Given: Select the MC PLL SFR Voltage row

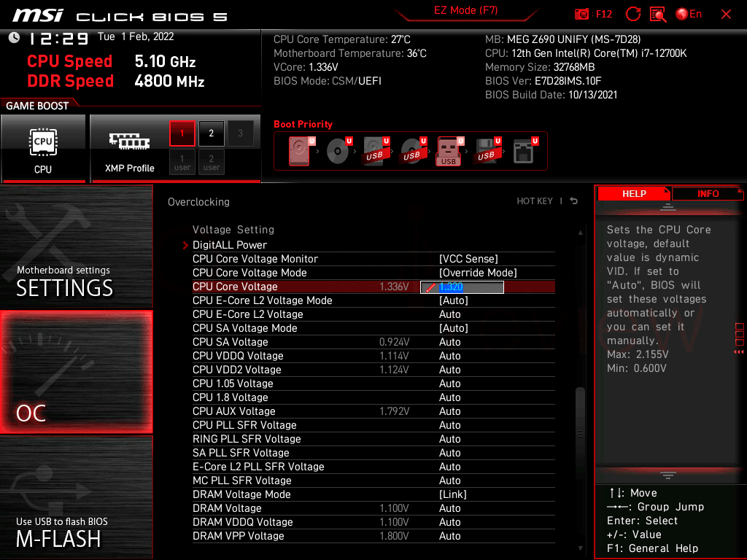Looking at the screenshot, I should click(x=373, y=481).
